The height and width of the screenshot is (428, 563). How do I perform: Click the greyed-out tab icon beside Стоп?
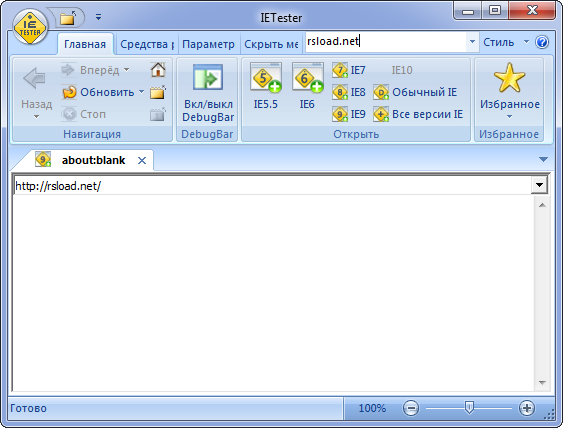[158, 114]
